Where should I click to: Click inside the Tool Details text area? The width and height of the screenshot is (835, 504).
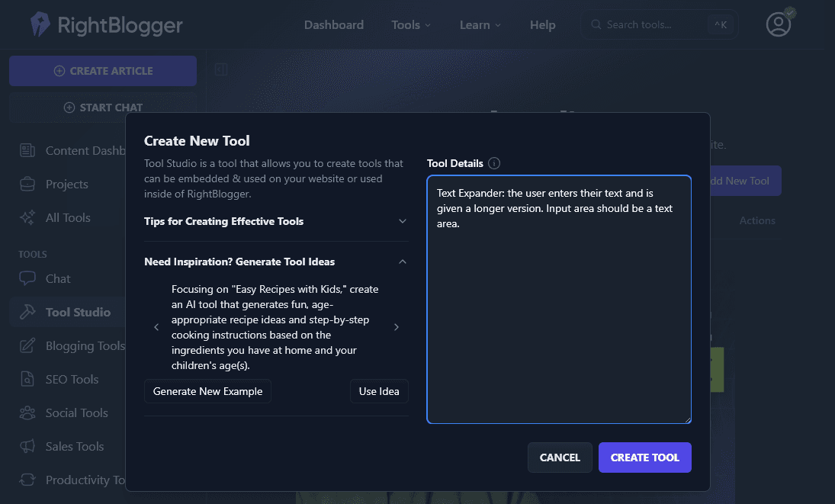click(558, 320)
